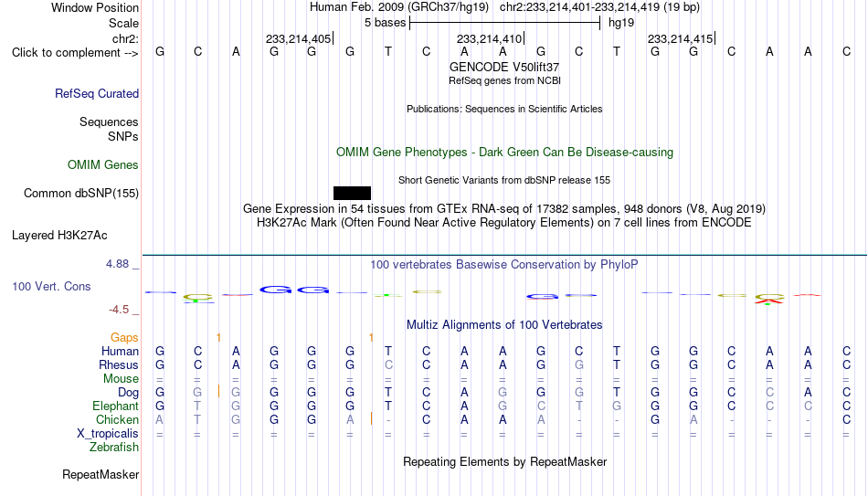This screenshot has height=496, width=868.
Task: Click the Scale label
Action: click(x=124, y=23)
